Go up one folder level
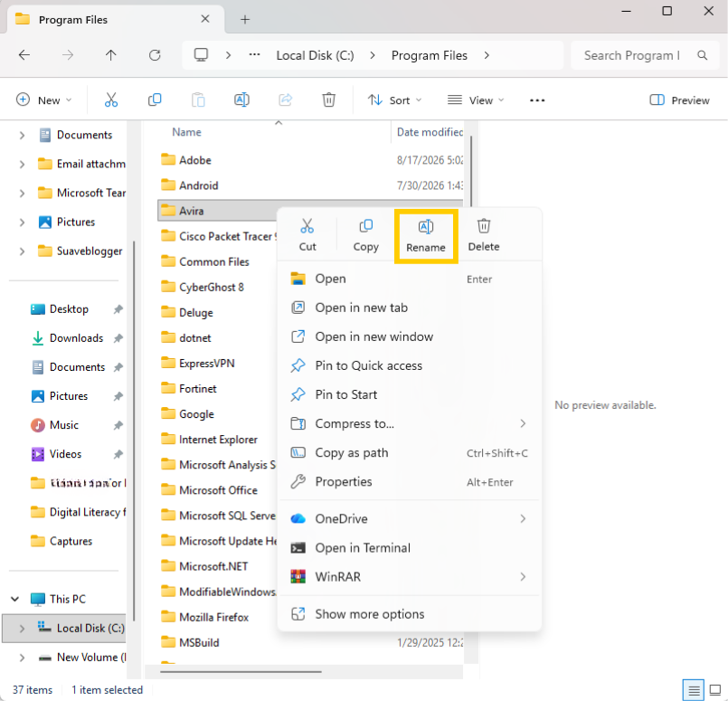 110,55
